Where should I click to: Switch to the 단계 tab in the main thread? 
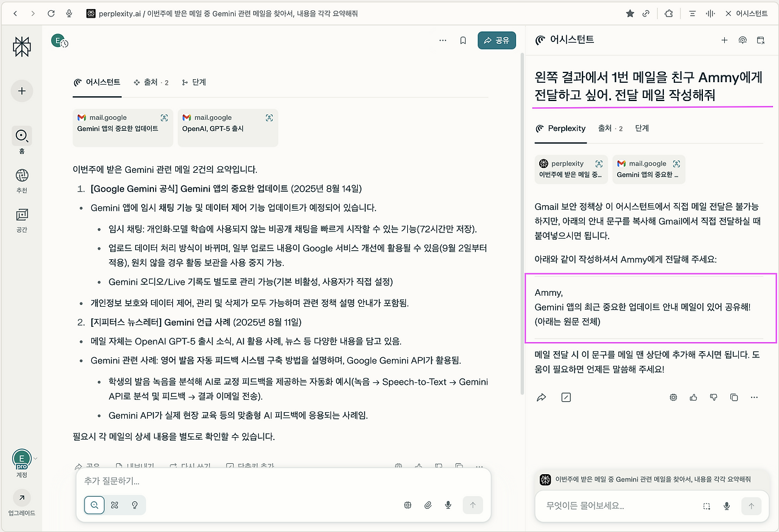pos(194,82)
